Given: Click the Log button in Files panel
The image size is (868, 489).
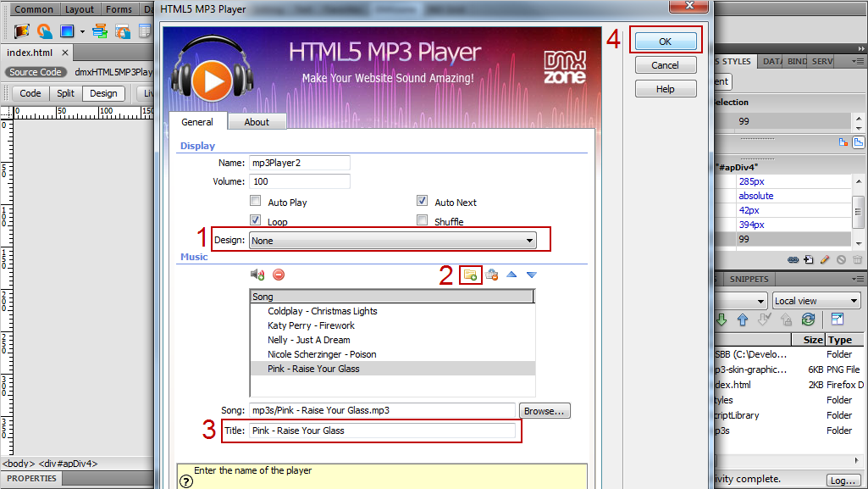Looking at the screenshot, I should 843,481.
